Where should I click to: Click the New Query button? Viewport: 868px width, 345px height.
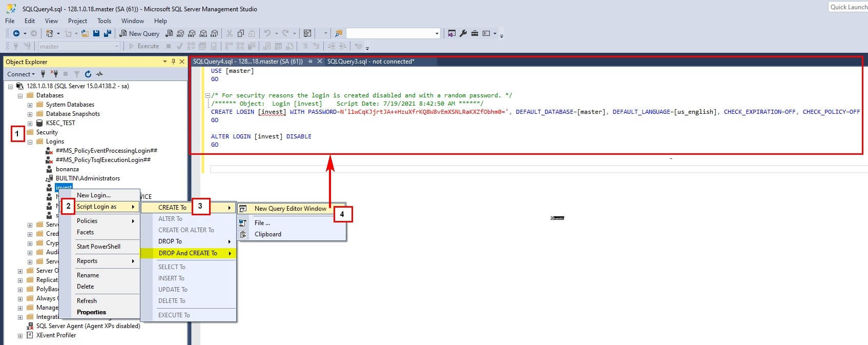139,33
